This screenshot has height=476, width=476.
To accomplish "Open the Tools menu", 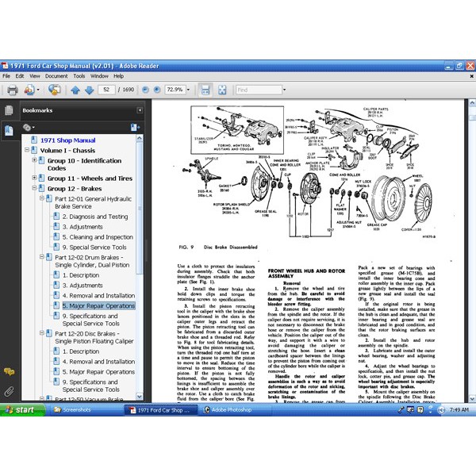I will coord(79,76).
